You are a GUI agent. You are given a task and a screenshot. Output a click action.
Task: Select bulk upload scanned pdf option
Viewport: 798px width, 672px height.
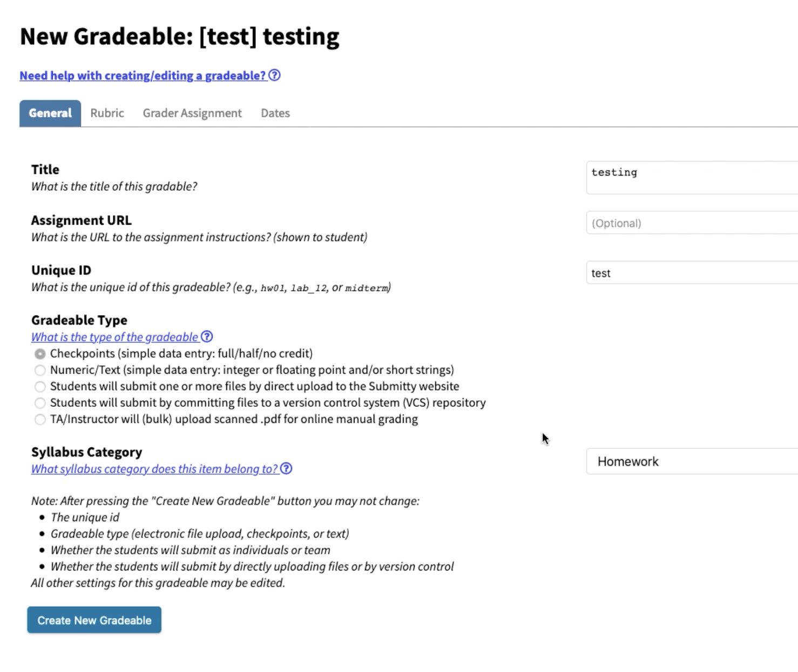[x=40, y=420]
